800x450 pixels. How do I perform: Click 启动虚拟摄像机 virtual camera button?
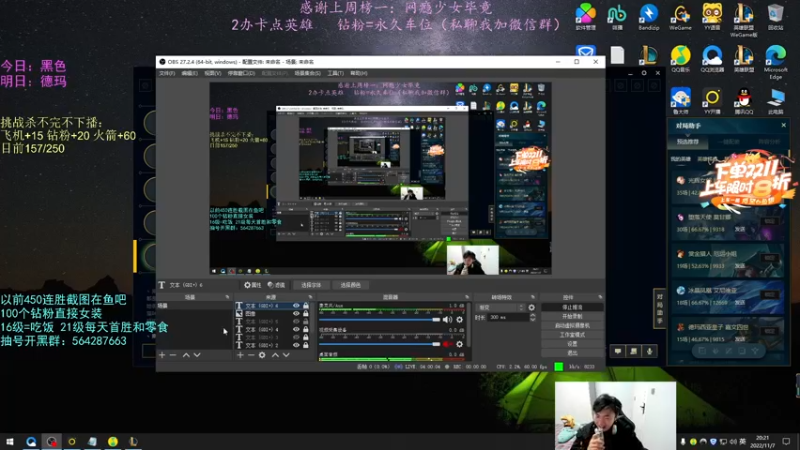tap(572, 326)
